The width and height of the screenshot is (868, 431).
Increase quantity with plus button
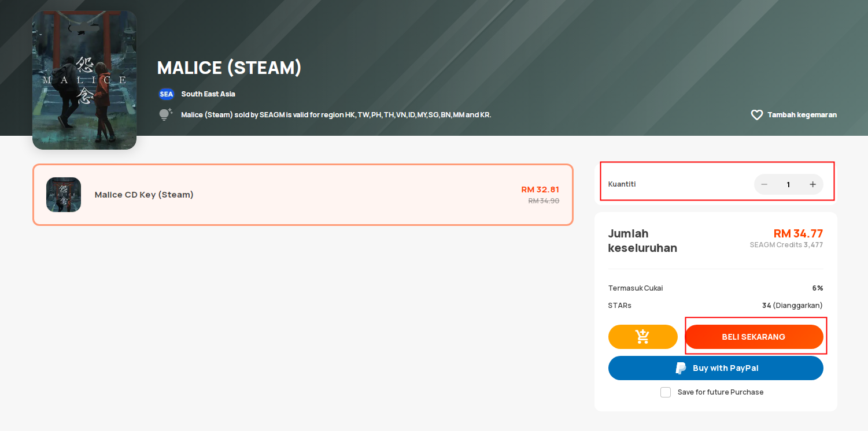point(812,184)
